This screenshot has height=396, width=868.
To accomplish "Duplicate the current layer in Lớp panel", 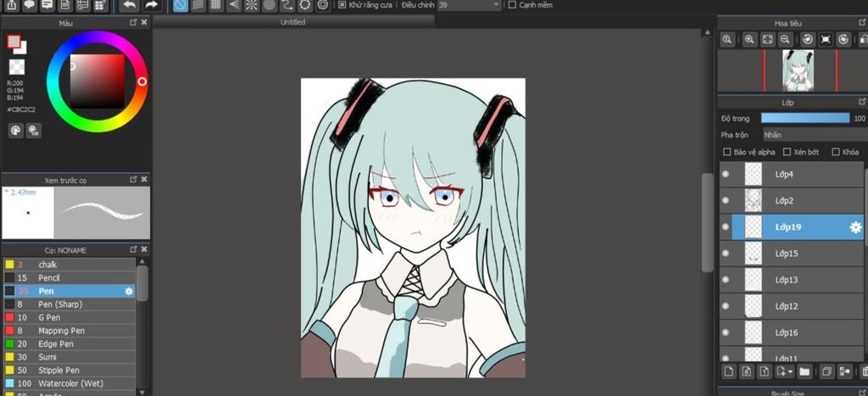I will 826,371.
